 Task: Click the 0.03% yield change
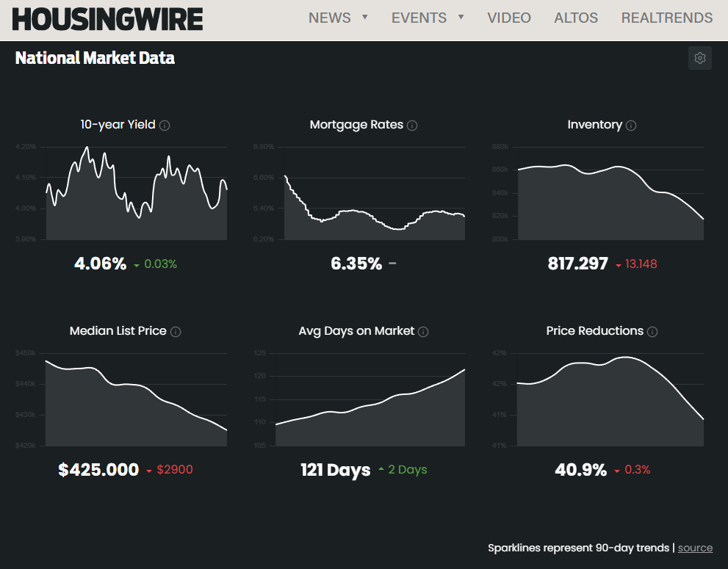(x=160, y=264)
